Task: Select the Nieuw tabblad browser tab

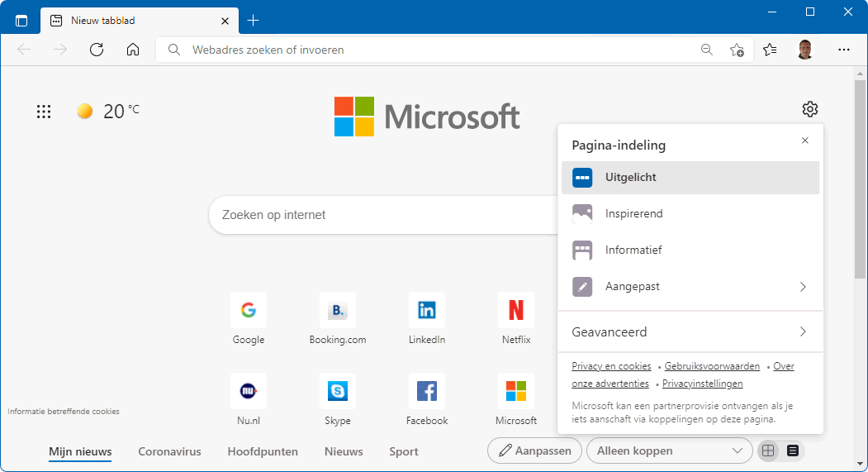Action: 140,21
